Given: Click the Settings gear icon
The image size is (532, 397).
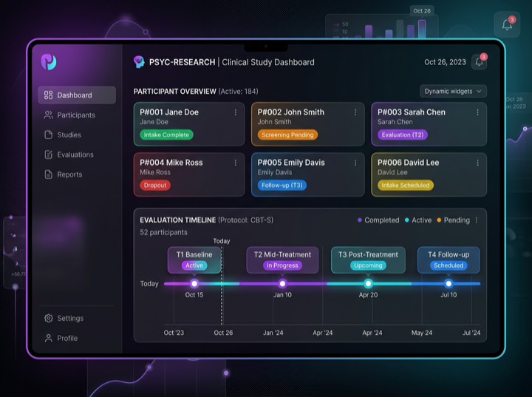Looking at the screenshot, I should [49, 318].
